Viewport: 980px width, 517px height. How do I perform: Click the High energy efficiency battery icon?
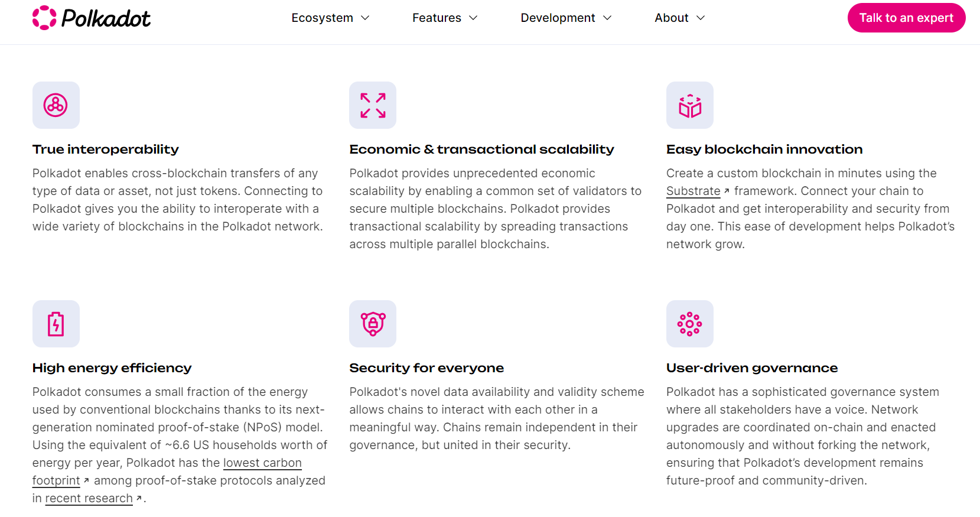(x=56, y=324)
